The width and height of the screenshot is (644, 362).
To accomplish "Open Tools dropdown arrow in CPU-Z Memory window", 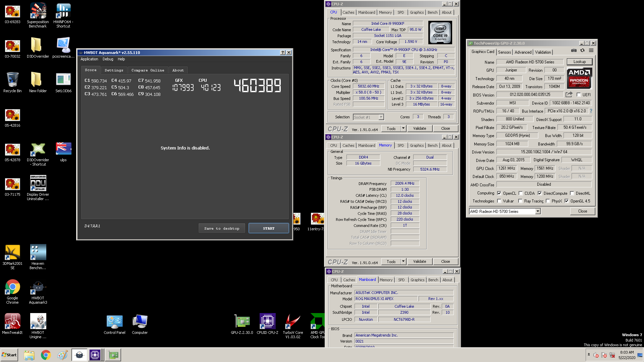I will (x=404, y=261).
